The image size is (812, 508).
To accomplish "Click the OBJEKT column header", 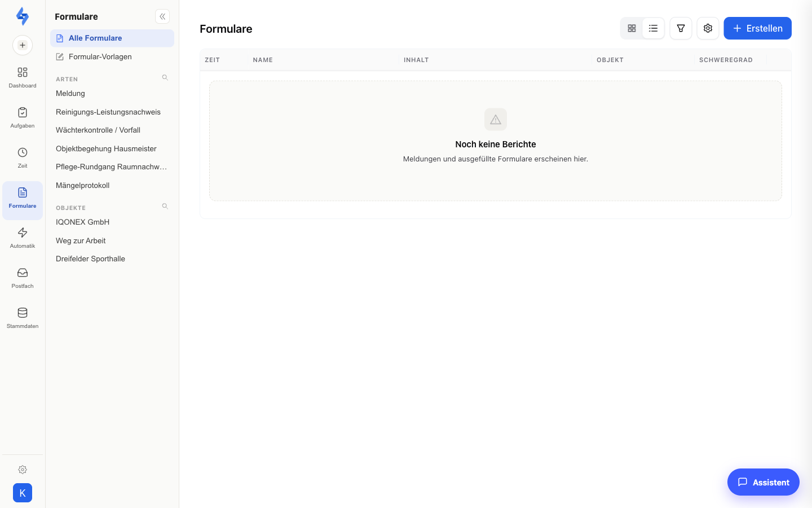I will [610, 60].
